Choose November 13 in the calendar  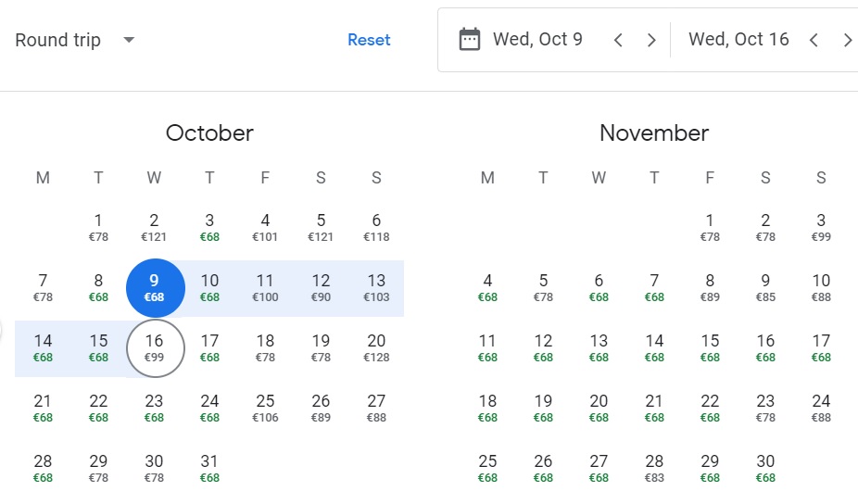pos(599,347)
